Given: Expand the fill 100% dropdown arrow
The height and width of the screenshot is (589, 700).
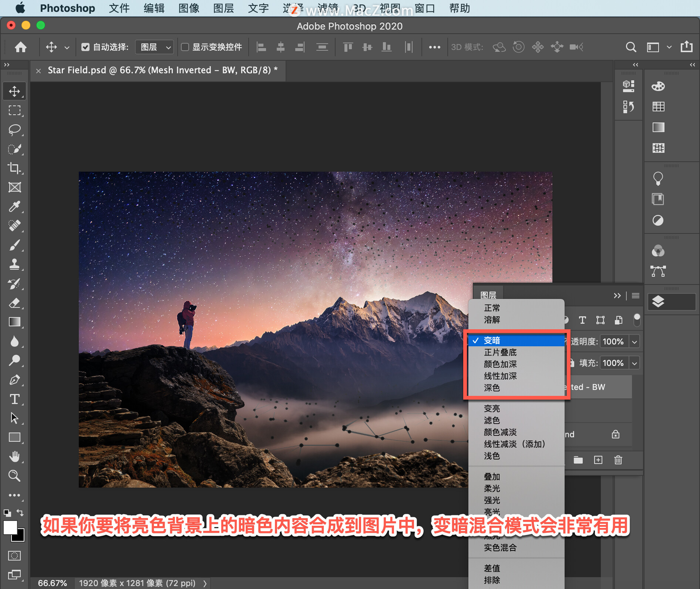Looking at the screenshot, I should click(635, 363).
